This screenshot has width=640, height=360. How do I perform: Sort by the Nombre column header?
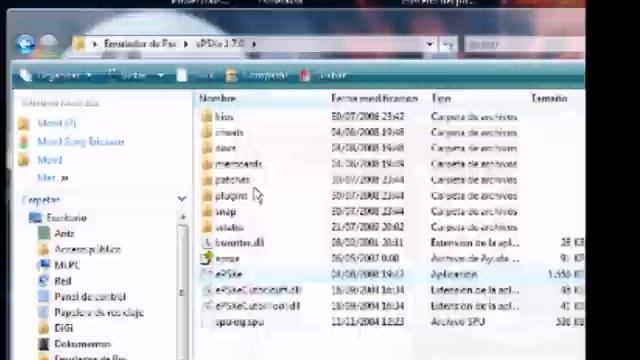coord(218,98)
